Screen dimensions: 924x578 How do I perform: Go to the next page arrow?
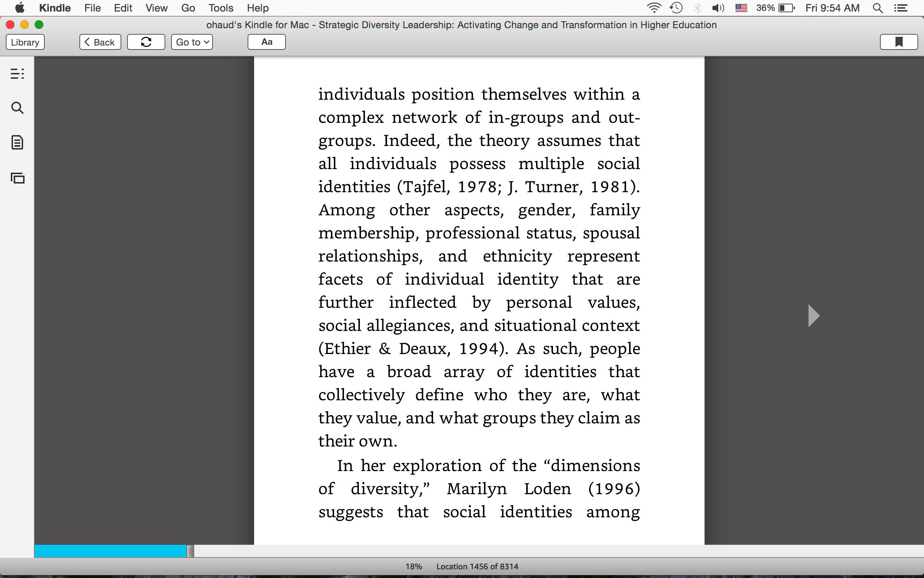(814, 316)
